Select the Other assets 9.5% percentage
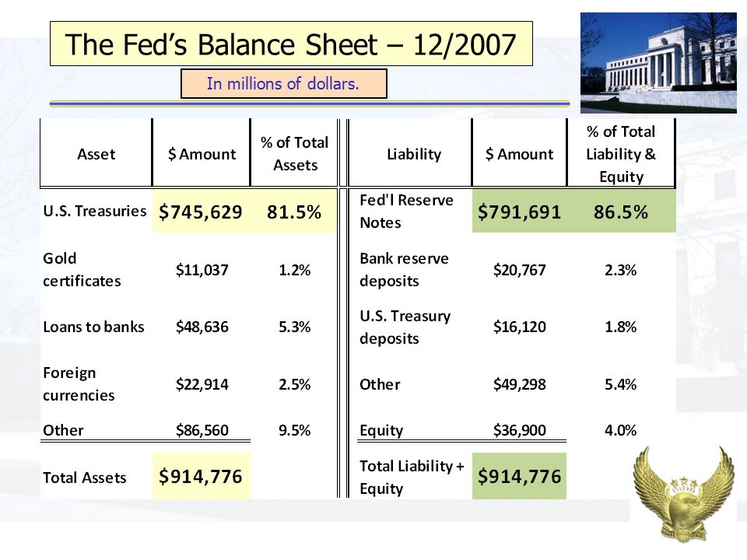 (294, 430)
